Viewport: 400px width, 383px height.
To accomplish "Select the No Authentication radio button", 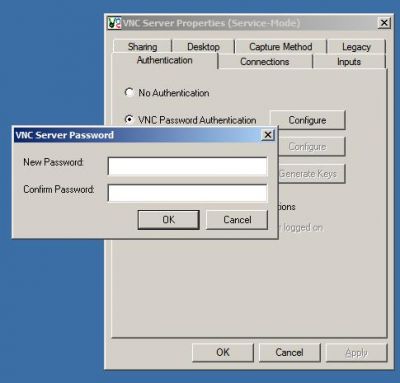I will [129, 92].
